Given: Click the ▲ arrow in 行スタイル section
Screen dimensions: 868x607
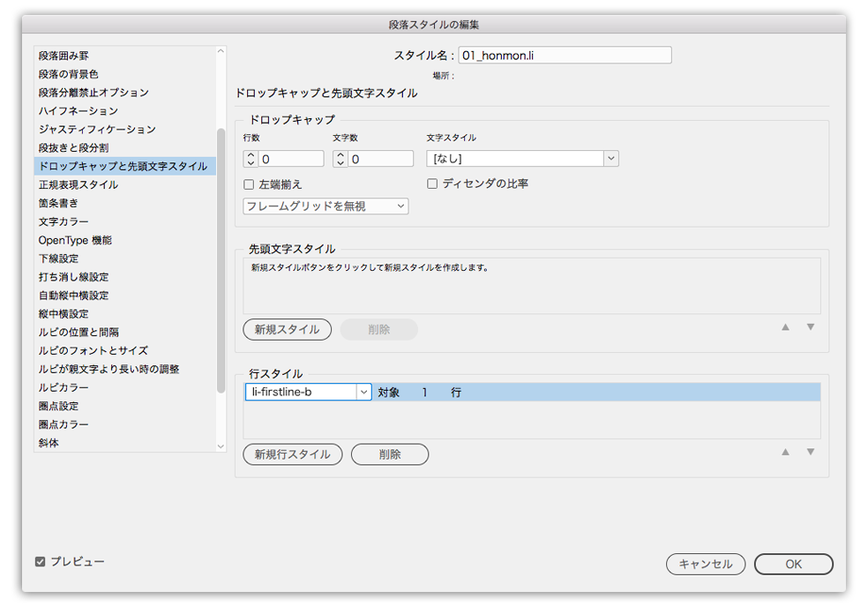Looking at the screenshot, I should click(784, 451).
